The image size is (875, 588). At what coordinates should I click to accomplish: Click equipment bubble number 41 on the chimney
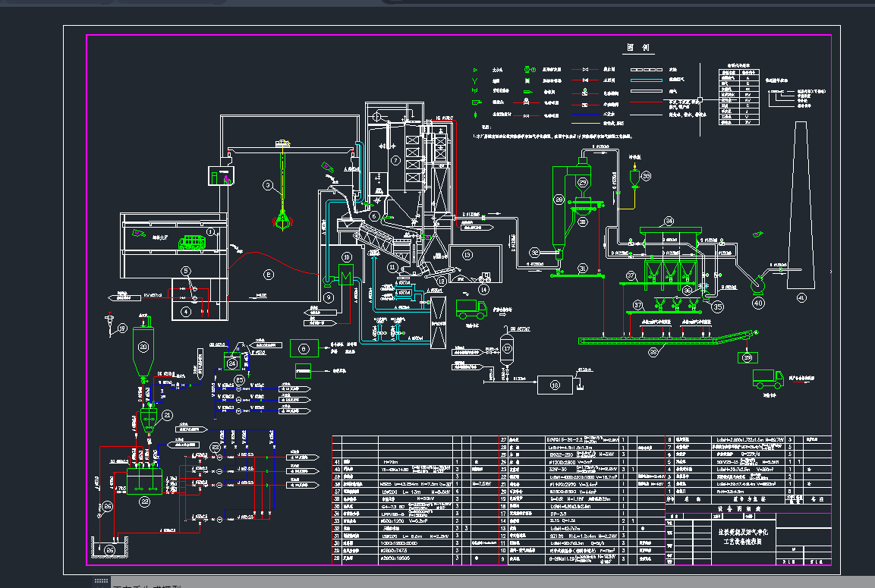pos(801,298)
